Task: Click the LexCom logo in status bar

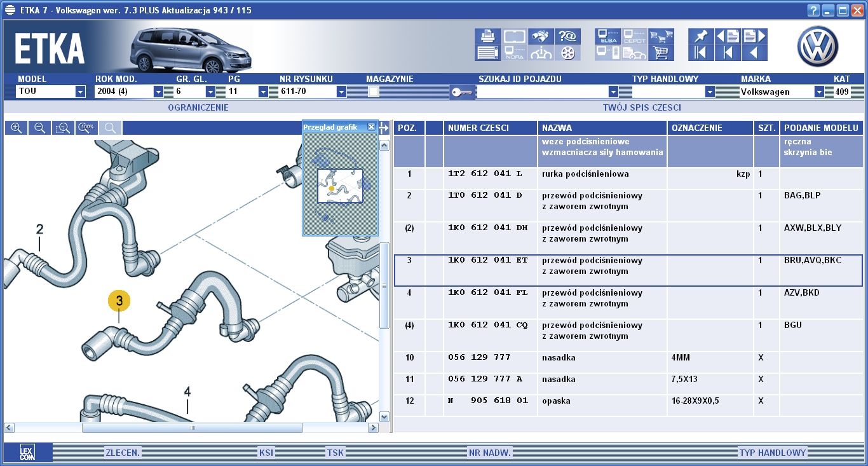Action: click(x=27, y=452)
